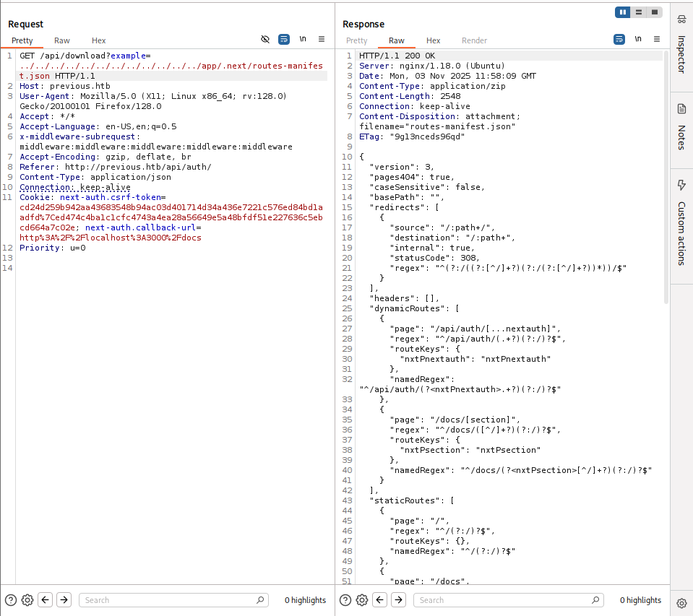Show newline characters in Request panel
Screen dimensions: 693x616
pos(303,39)
